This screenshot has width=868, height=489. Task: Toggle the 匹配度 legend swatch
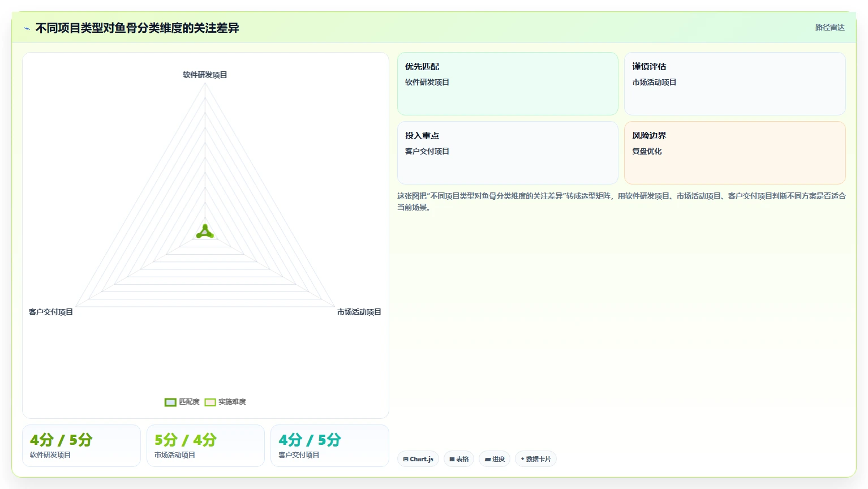pos(170,402)
